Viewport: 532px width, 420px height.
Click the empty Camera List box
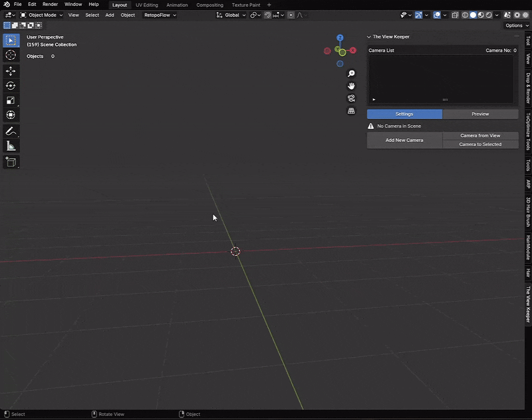441,76
